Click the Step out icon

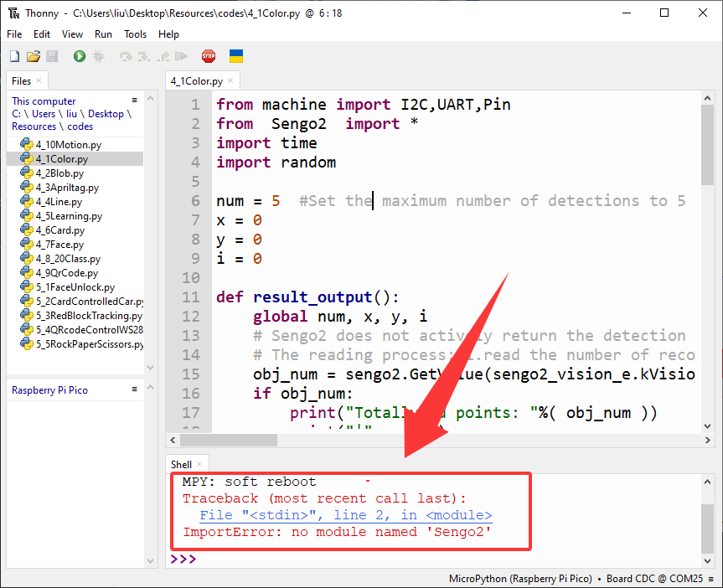pyautogui.click(x=163, y=56)
